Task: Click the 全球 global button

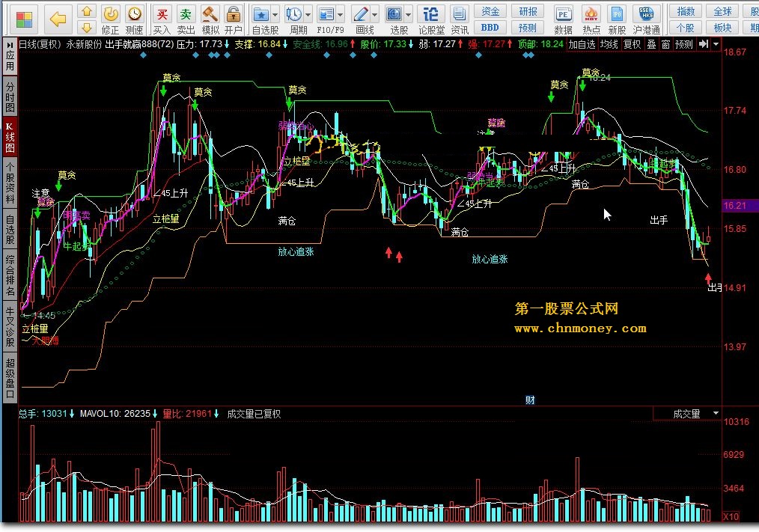Action: coord(722,11)
